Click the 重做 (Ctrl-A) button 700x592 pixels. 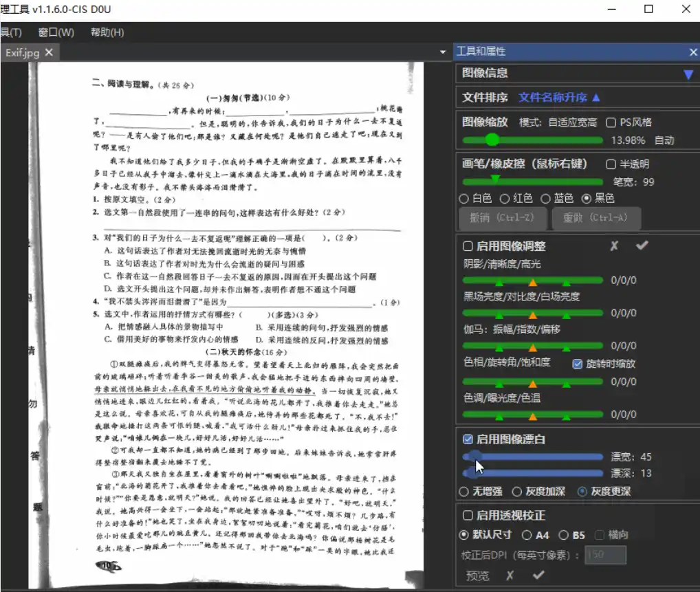[595, 218]
